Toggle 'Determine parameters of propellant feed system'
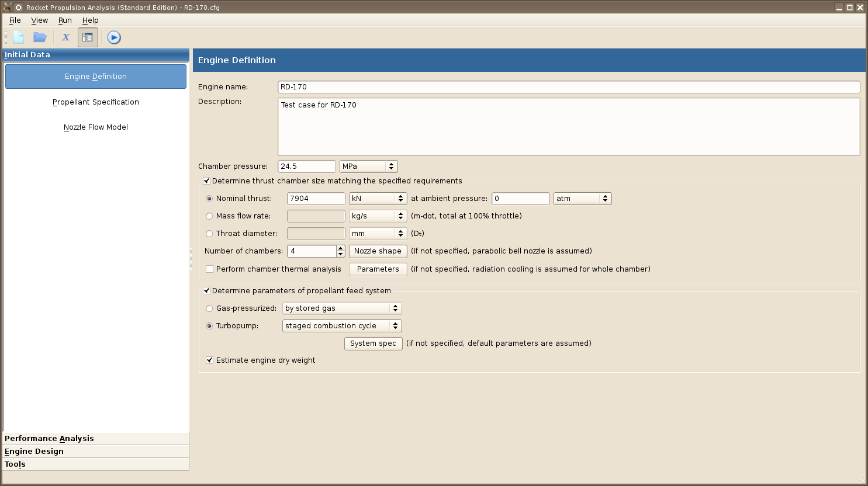 click(206, 291)
